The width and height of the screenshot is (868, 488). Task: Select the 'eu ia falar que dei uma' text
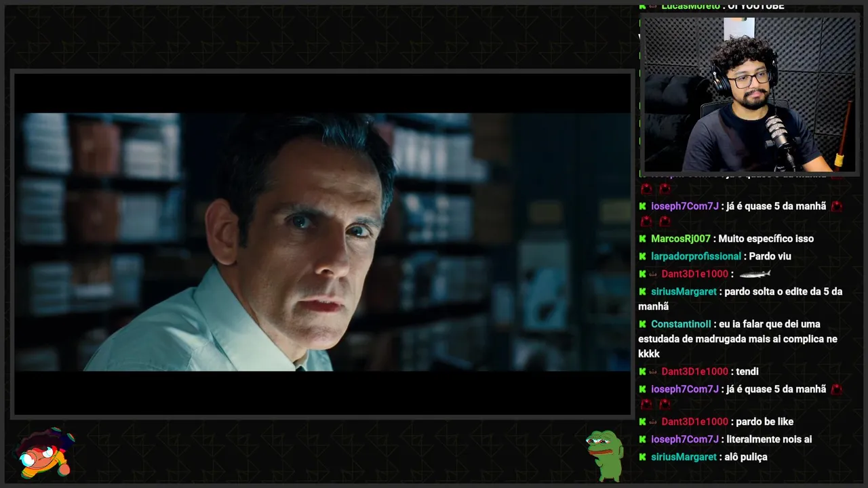tap(770, 324)
